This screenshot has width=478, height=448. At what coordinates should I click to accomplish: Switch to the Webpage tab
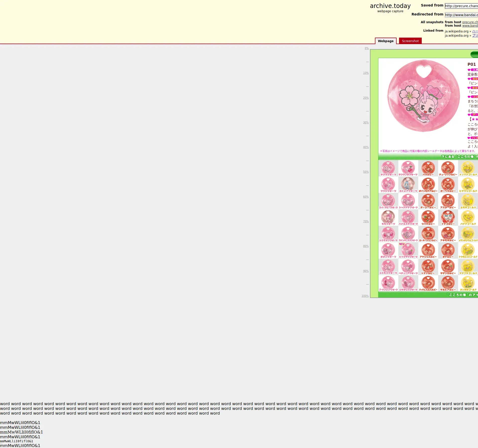[385, 41]
